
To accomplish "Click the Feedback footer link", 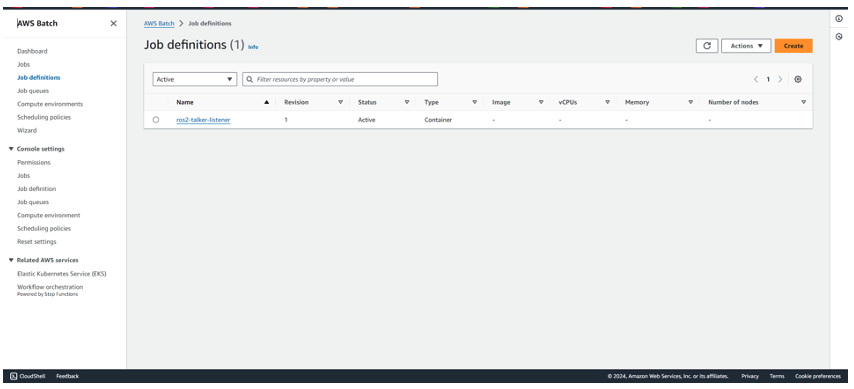I will coord(68,376).
